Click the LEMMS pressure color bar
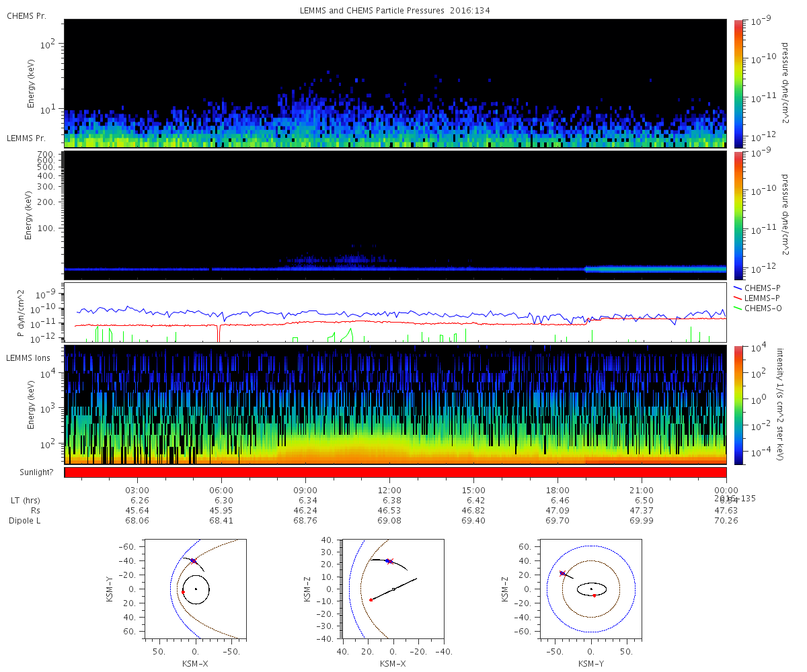Screen dimensions: 807x672 pyautogui.click(x=738, y=214)
